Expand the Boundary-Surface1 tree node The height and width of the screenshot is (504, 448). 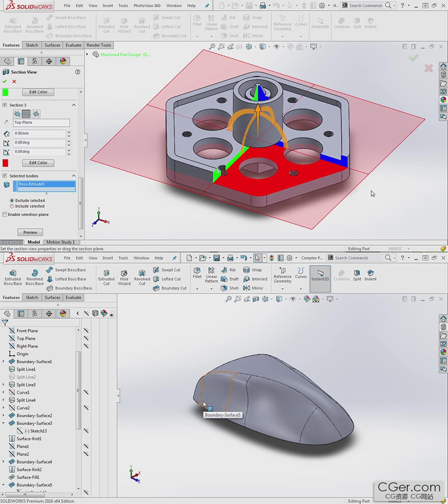(x=4, y=362)
